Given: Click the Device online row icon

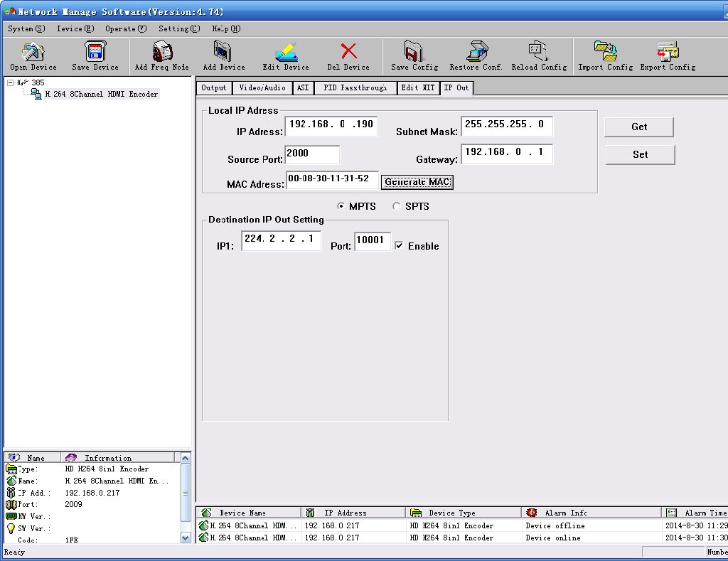Looking at the screenshot, I should (x=203, y=538).
